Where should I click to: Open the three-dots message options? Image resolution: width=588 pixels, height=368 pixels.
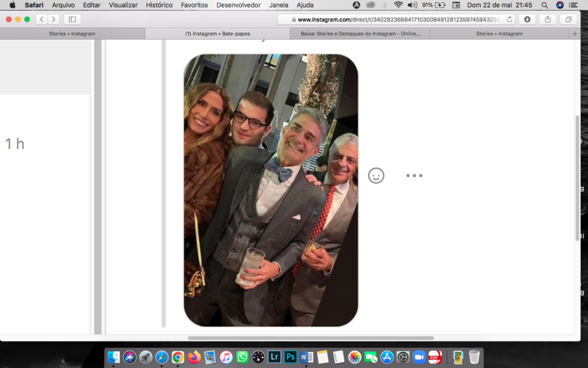(414, 175)
